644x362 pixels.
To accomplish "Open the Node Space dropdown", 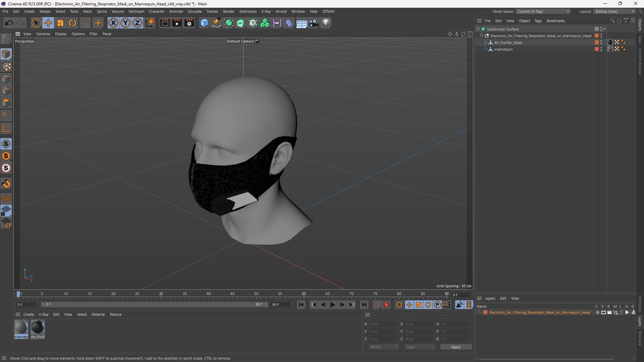I will click(543, 11).
